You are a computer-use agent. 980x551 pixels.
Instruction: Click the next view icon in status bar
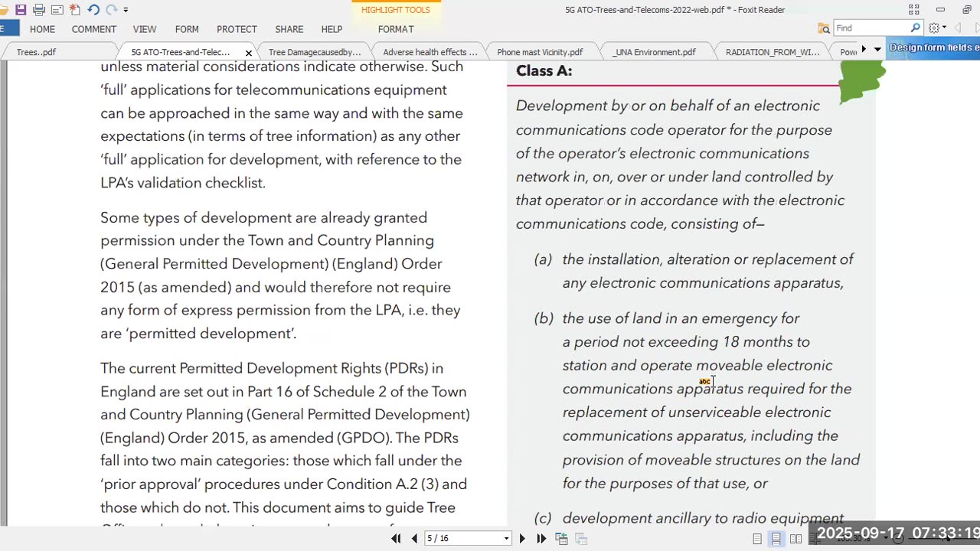[x=581, y=539]
